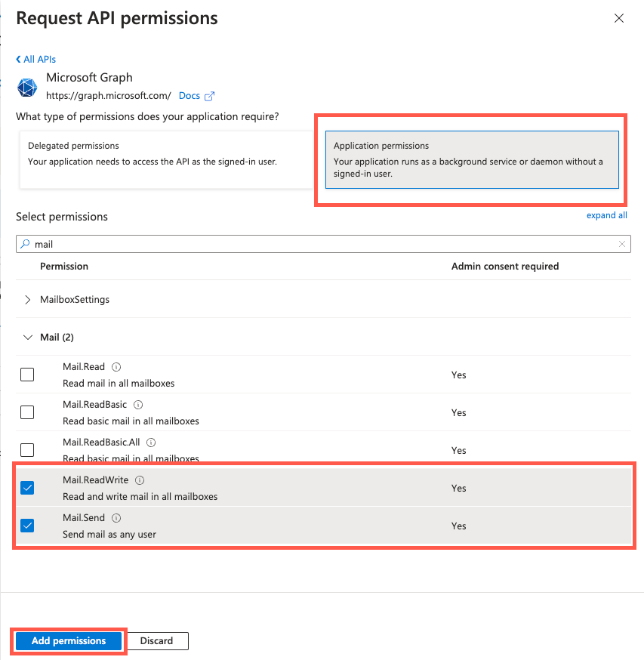The height and width of the screenshot is (660, 644).
Task: Click the info icon next to Mail.Read
Action: 116,367
